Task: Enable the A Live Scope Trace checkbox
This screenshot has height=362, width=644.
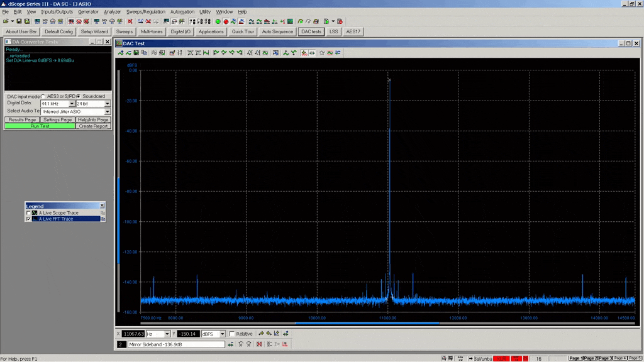Action: point(28,213)
